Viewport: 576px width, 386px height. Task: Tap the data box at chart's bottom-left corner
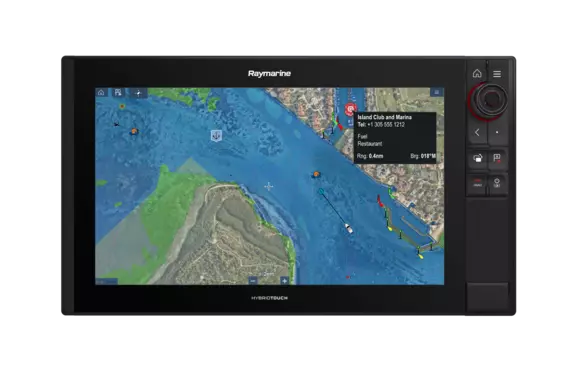tap(106, 281)
